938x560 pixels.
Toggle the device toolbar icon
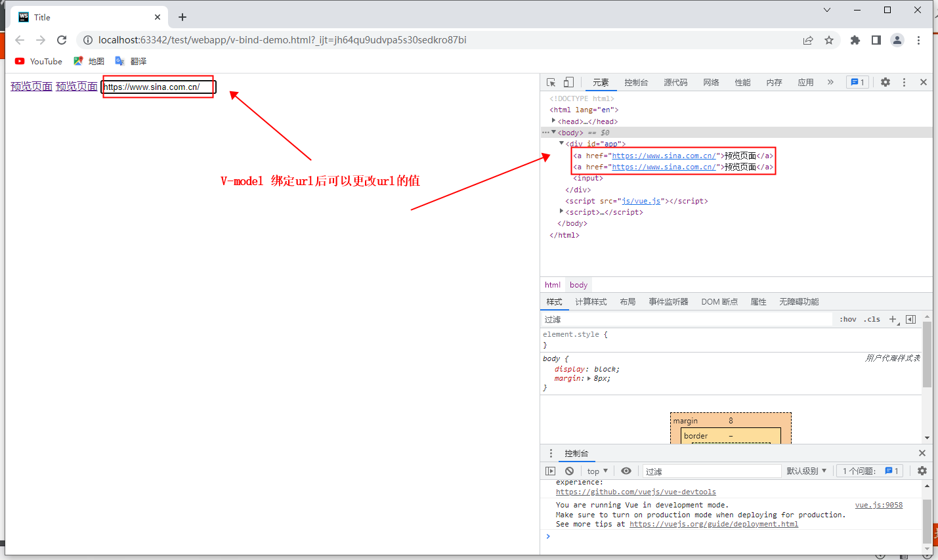568,82
